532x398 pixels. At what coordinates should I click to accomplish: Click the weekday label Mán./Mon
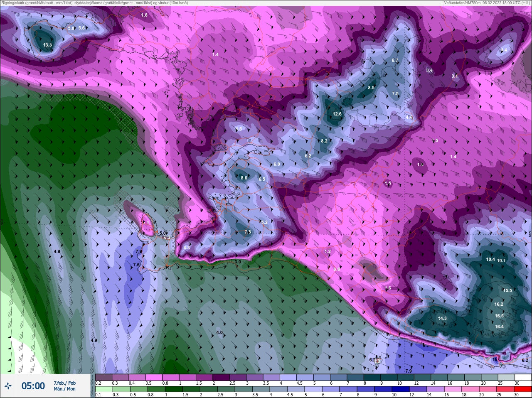[x=64, y=389]
